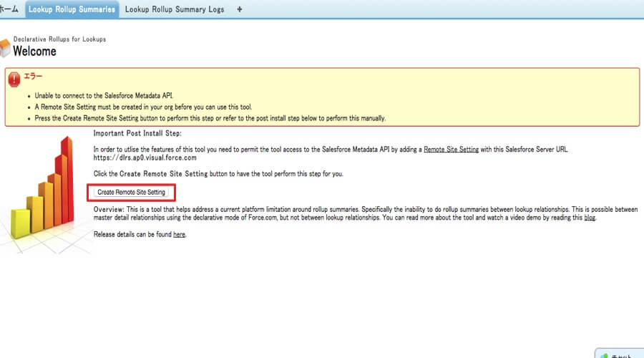Click the plus icon to add tab
The image size is (644, 358).
(239, 9)
